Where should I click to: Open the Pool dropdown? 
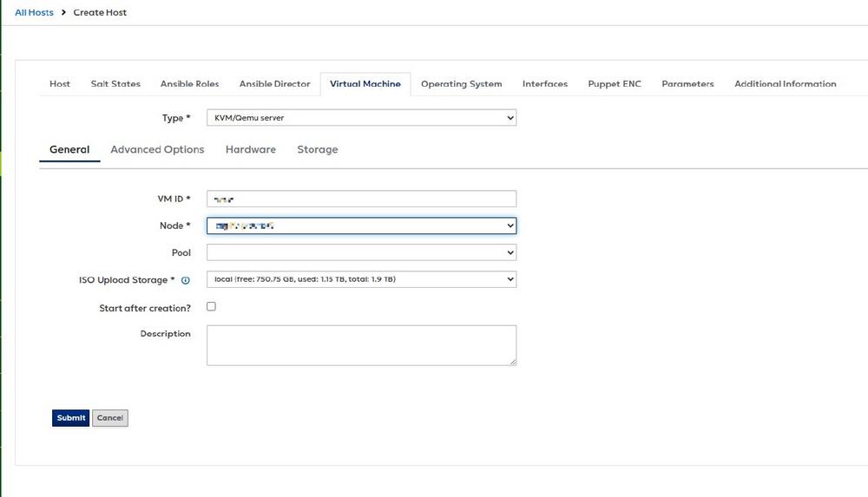[361, 252]
